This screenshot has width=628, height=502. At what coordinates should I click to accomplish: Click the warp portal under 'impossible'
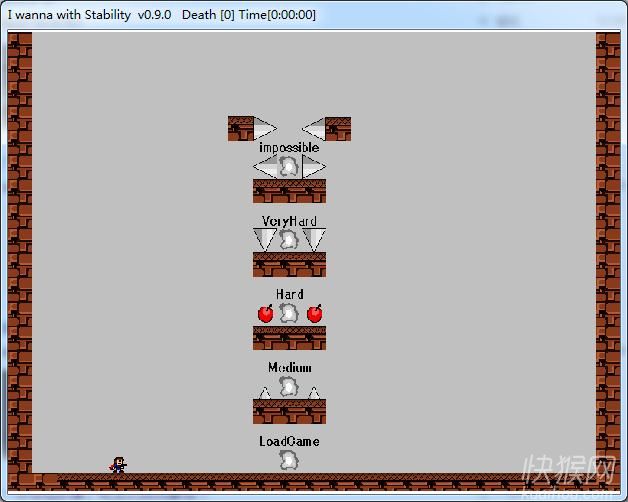[x=289, y=166]
